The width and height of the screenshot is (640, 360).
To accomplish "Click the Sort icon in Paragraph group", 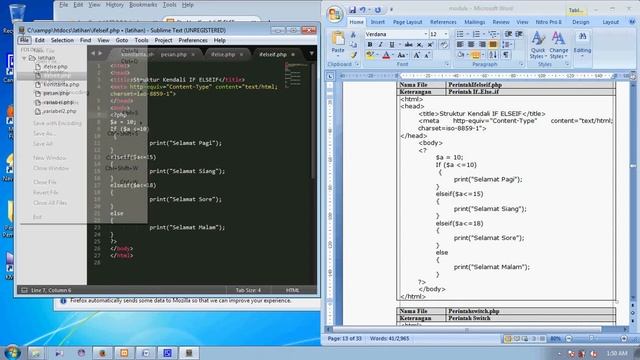I will point(493,55).
